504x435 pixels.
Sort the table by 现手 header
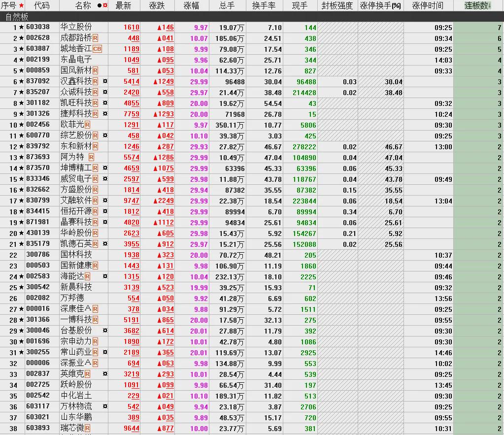click(x=300, y=5)
